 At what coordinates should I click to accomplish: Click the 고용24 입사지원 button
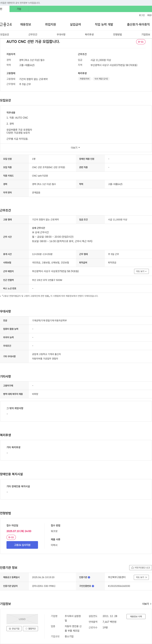coord(22,545)
